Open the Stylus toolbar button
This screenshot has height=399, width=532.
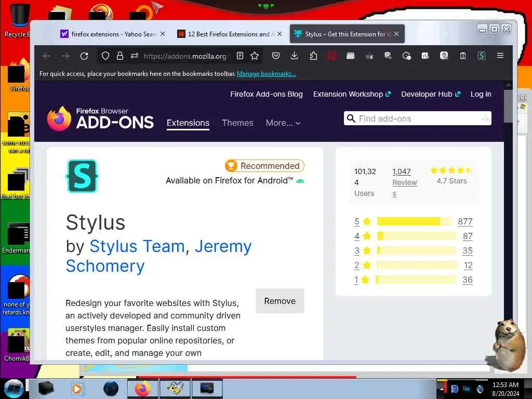(x=482, y=56)
